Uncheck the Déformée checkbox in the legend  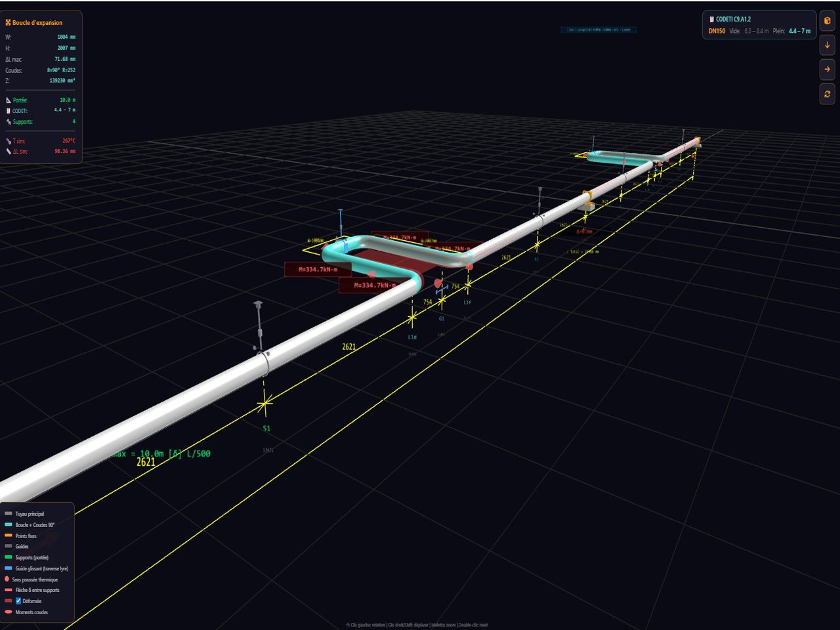[18, 600]
